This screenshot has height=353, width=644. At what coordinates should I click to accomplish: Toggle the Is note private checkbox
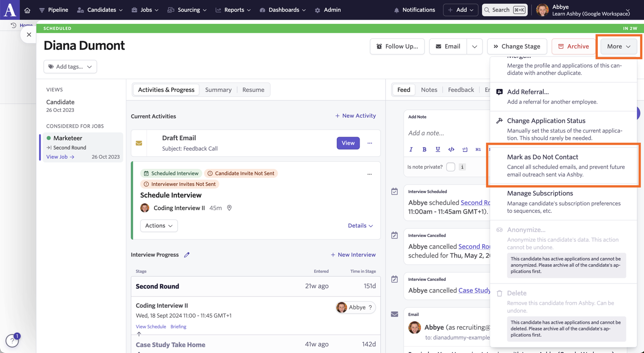click(x=451, y=167)
